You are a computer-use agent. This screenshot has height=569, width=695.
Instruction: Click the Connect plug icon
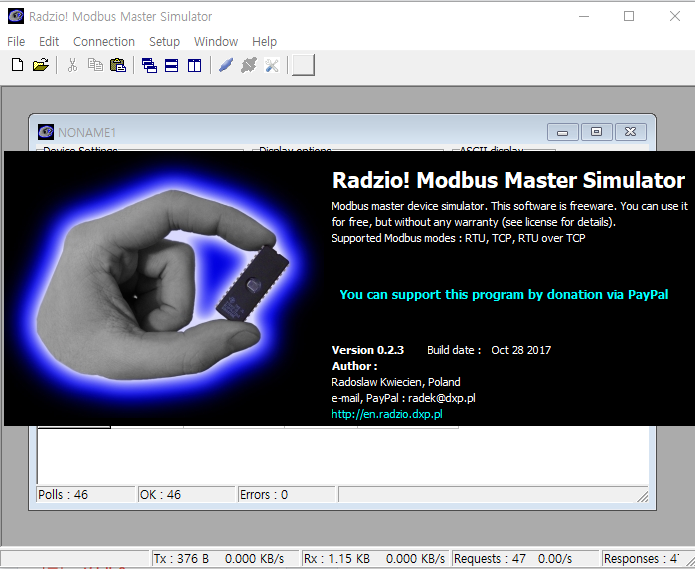pos(226,65)
